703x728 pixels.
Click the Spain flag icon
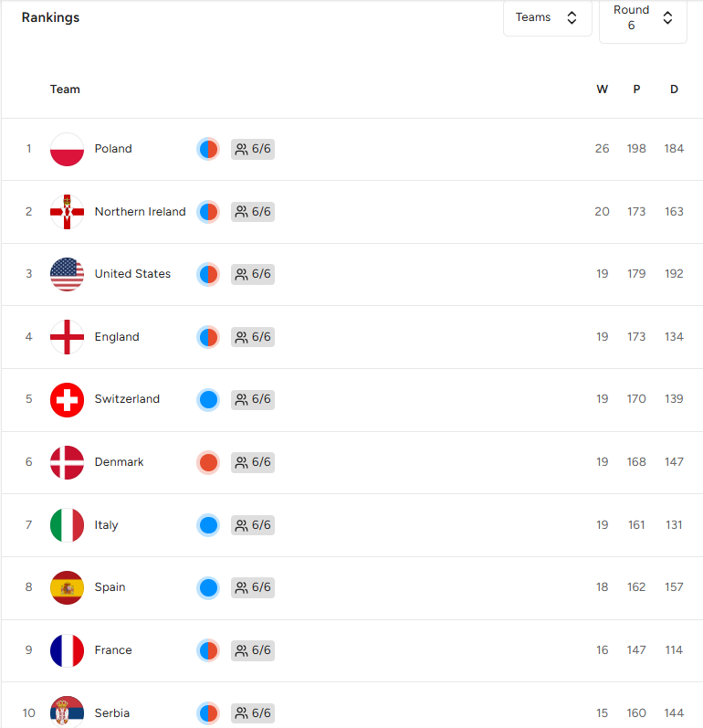67,587
